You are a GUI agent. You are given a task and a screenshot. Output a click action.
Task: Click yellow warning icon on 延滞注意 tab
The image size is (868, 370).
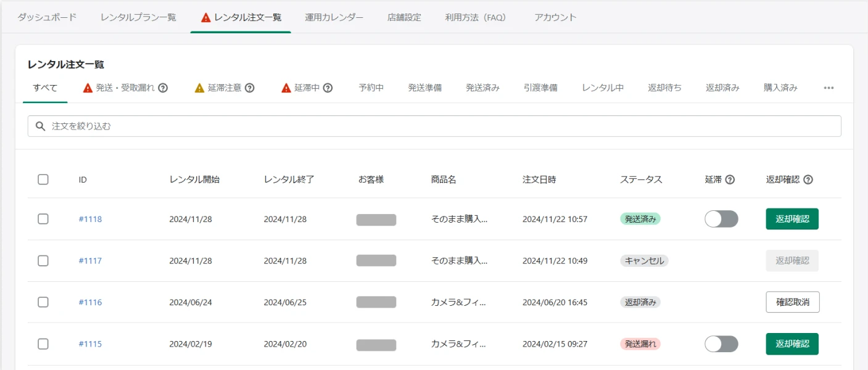tap(199, 88)
